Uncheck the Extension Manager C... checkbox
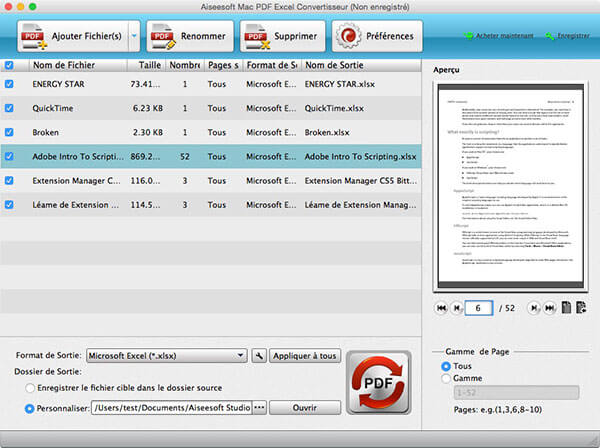Image resolution: width=600 pixels, height=448 pixels. (x=9, y=180)
